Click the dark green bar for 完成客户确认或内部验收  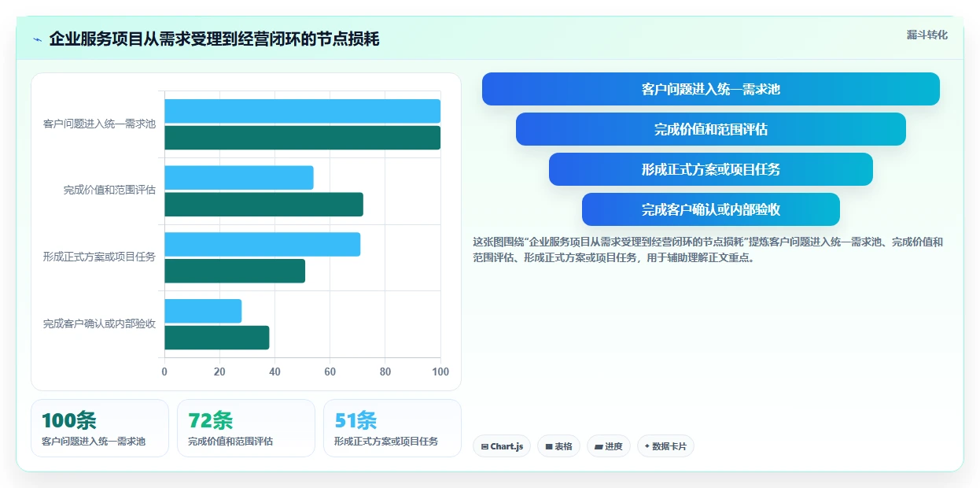click(x=216, y=338)
